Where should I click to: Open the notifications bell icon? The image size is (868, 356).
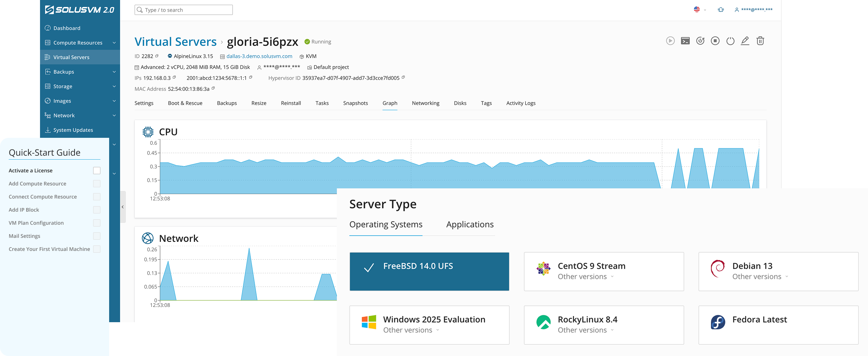click(721, 9)
